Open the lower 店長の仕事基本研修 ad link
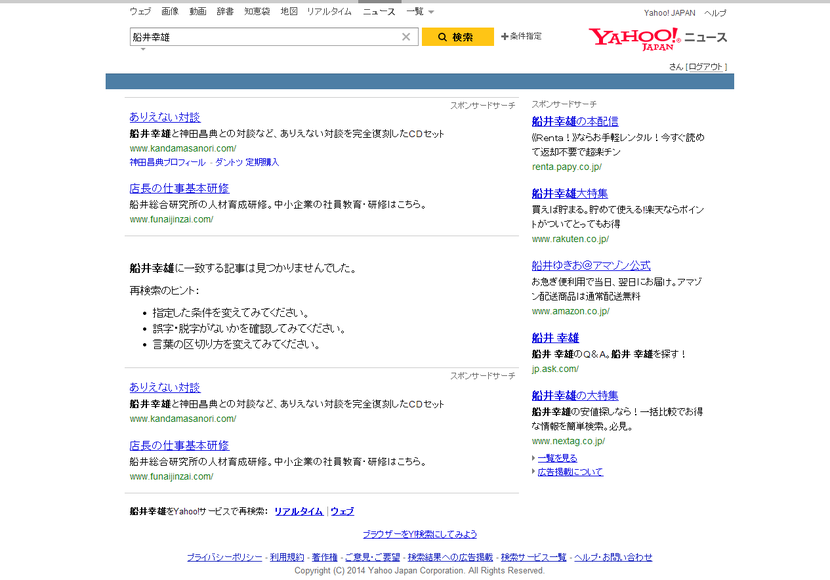Viewport: 830px width, 580px height. click(x=179, y=446)
